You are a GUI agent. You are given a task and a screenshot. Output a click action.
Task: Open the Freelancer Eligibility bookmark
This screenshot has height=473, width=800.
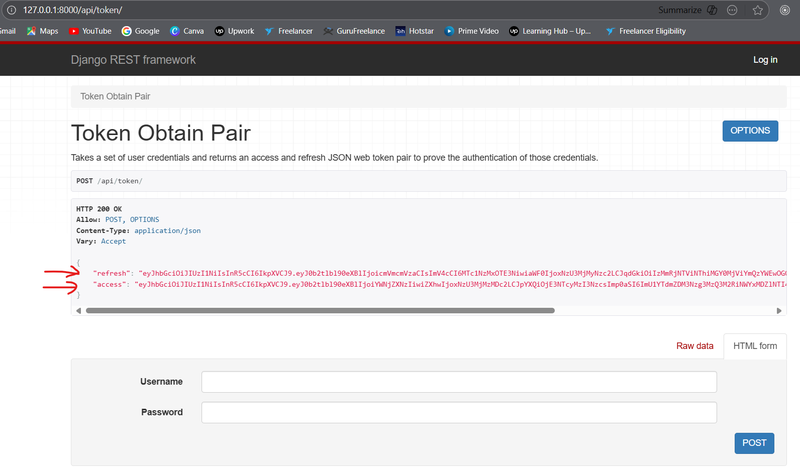tap(645, 31)
